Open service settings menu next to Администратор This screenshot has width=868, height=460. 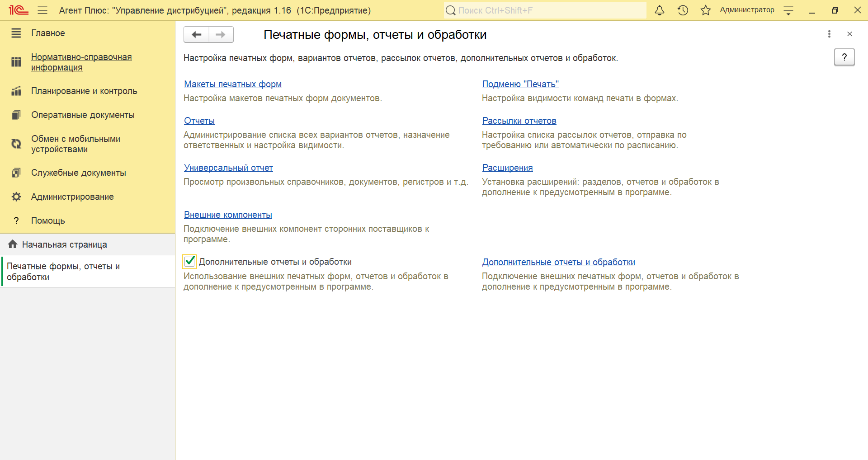tap(788, 10)
